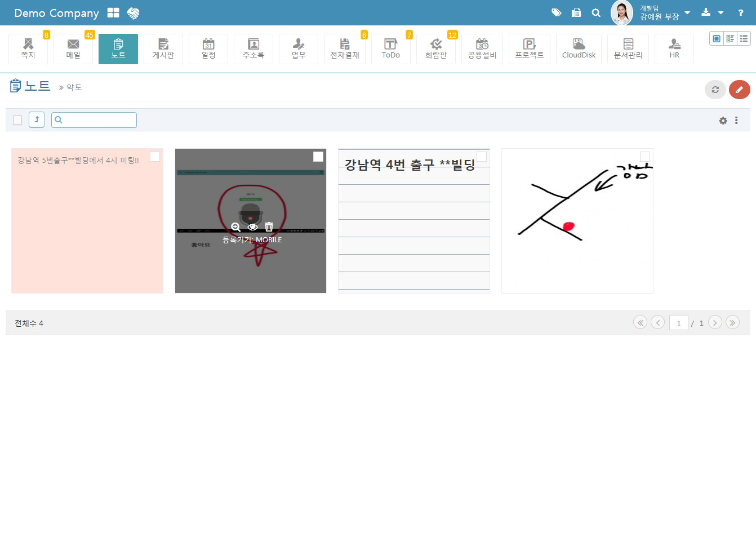The image size is (756, 533).
Task: Open the 회람판 circulation module
Action: [436, 49]
